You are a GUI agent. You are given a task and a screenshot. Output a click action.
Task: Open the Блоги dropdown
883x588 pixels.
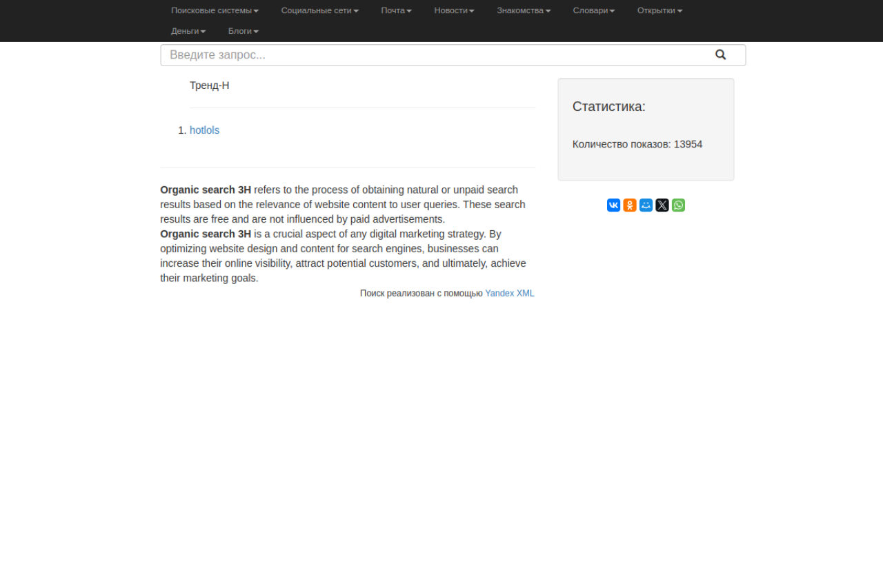point(244,31)
